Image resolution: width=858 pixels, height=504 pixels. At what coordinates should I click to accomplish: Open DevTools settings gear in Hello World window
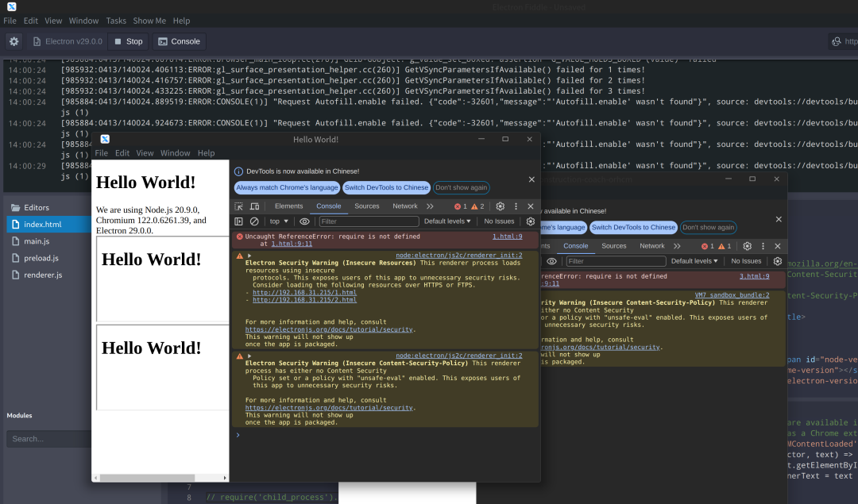pos(500,206)
